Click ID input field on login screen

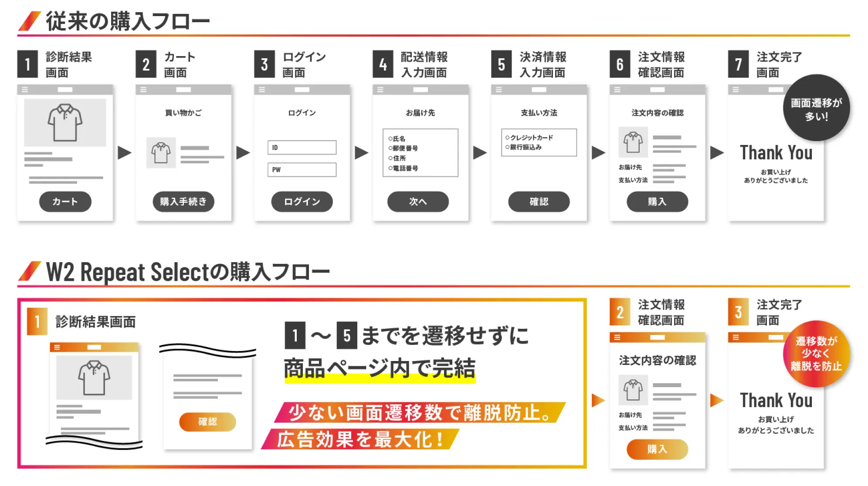click(x=301, y=148)
